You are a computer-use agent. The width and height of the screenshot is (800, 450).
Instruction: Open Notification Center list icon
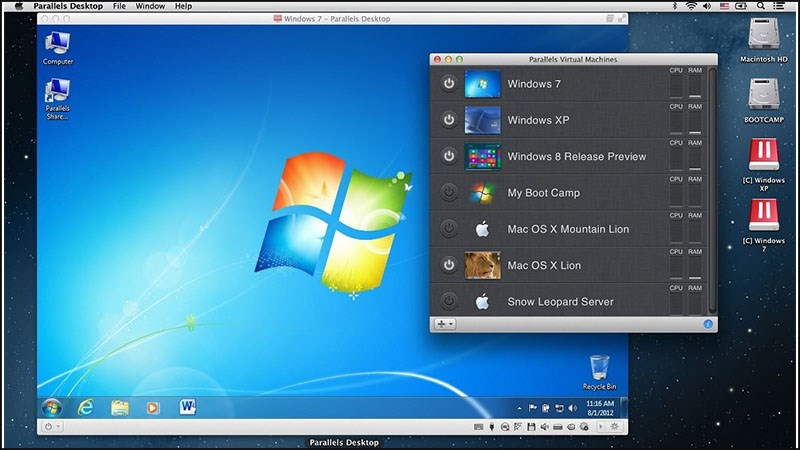pos(779,6)
